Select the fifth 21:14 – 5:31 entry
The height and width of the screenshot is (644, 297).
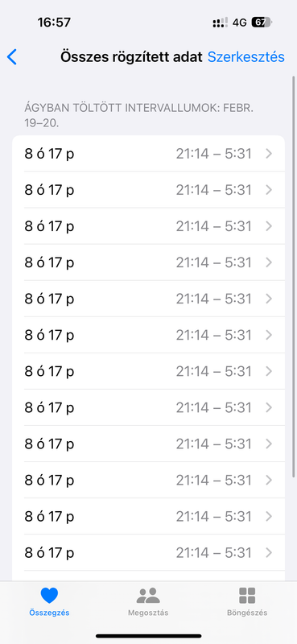click(x=148, y=299)
